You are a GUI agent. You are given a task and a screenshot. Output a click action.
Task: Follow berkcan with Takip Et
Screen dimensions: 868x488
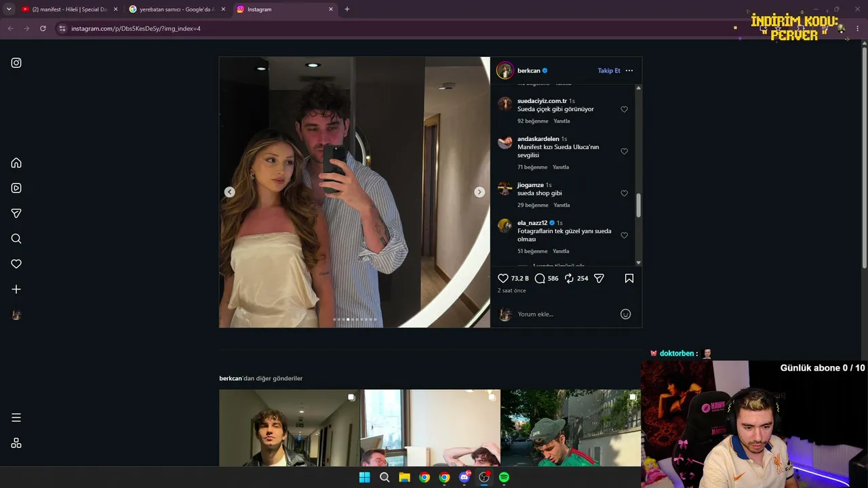(x=609, y=70)
